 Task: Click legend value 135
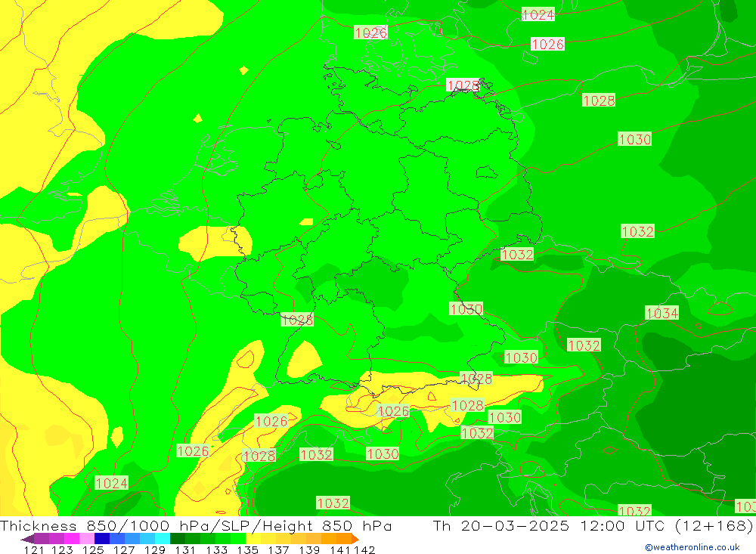[247, 549]
